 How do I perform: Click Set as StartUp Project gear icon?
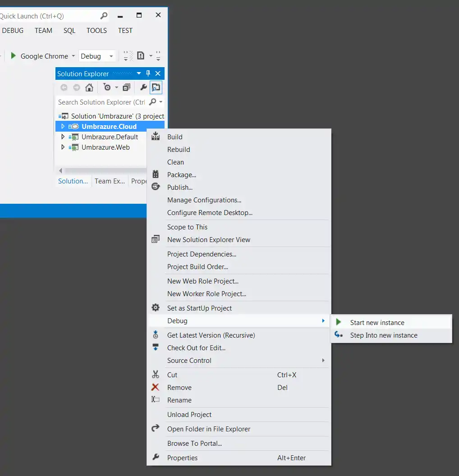click(x=156, y=307)
